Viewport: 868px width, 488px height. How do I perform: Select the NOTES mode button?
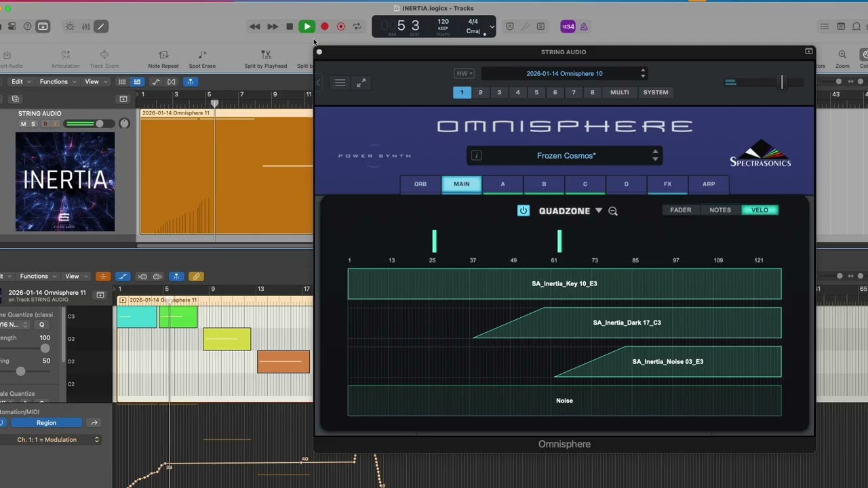point(720,210)
